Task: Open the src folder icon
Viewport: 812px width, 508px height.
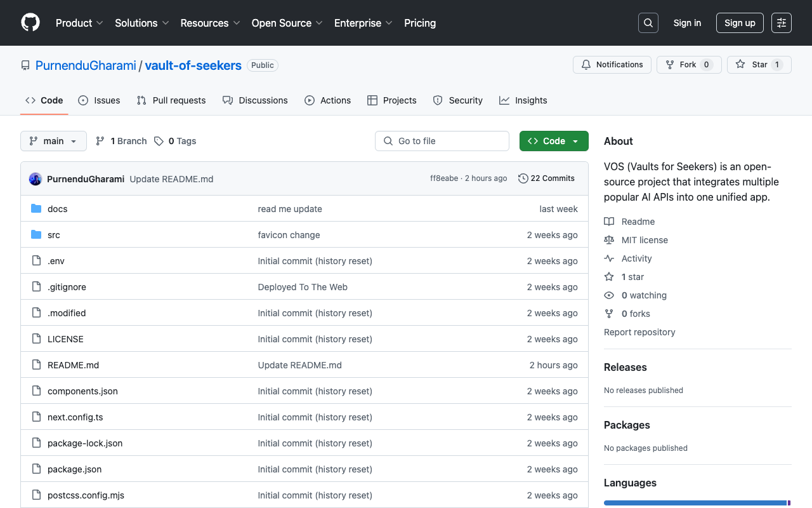Action: (36, 234)
